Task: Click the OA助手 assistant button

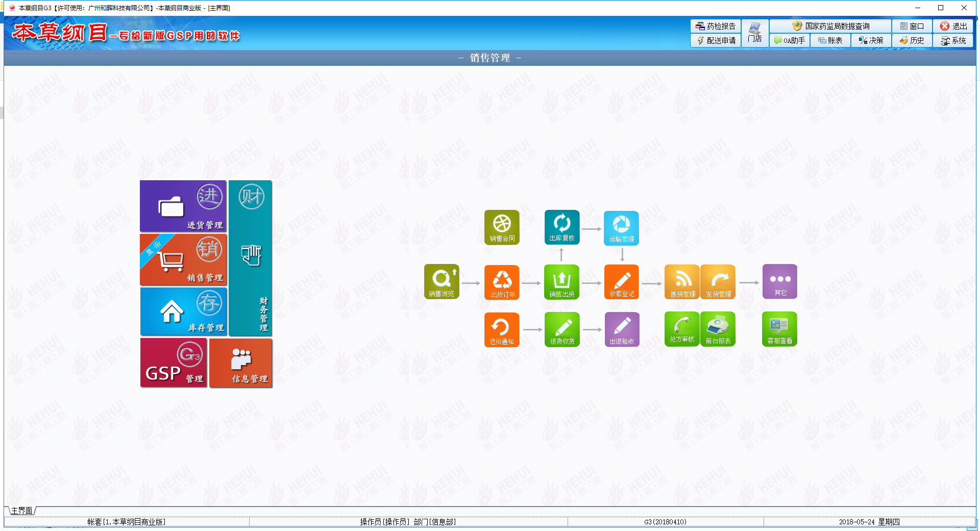Action: click(790, 40)
